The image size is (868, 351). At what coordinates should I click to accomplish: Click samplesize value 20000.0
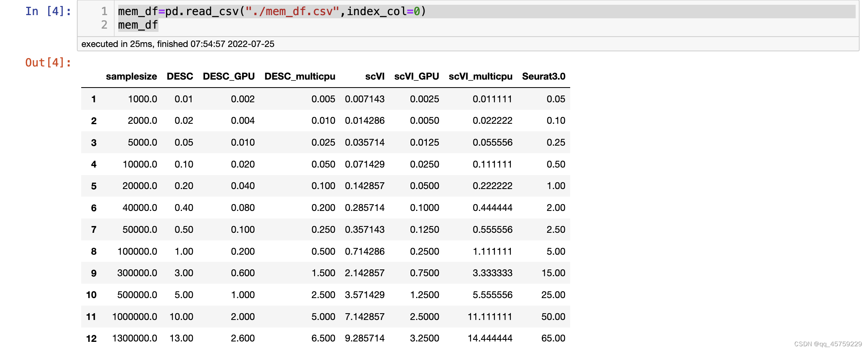coord(140,186)
